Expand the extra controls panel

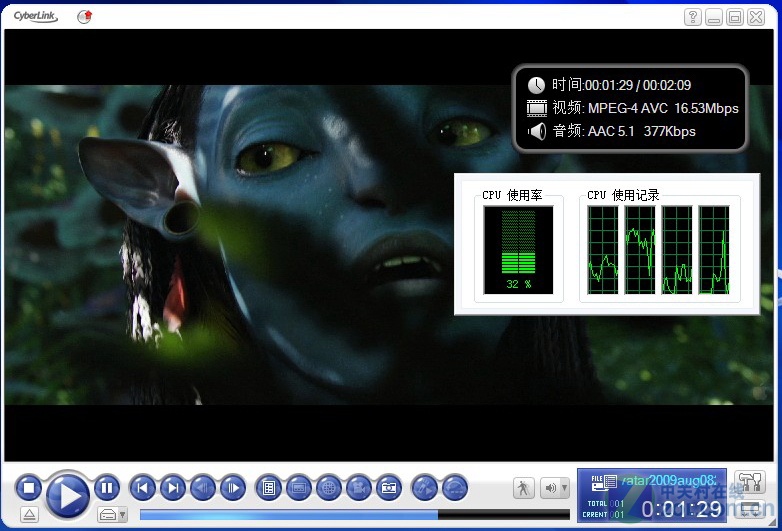pos(751,509)
